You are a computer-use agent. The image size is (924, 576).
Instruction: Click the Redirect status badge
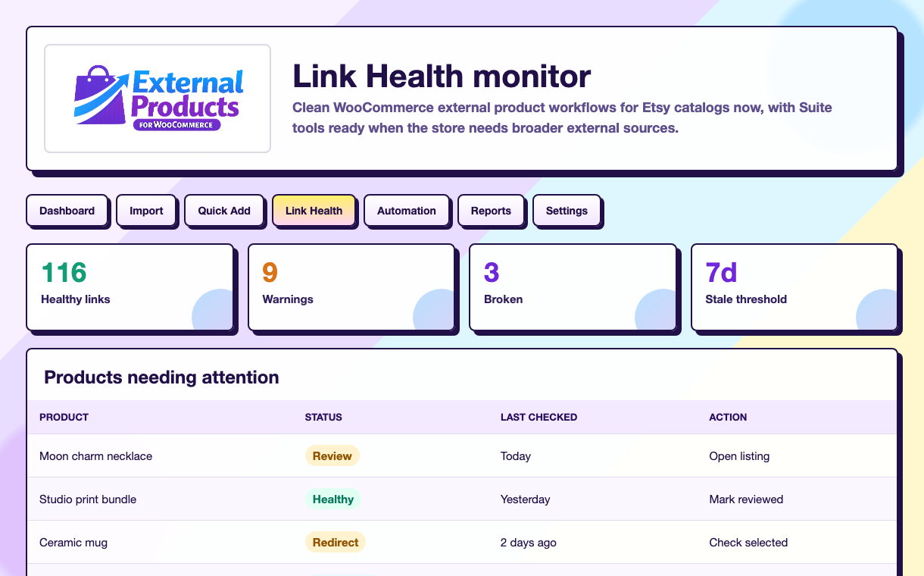click(336, 542)
